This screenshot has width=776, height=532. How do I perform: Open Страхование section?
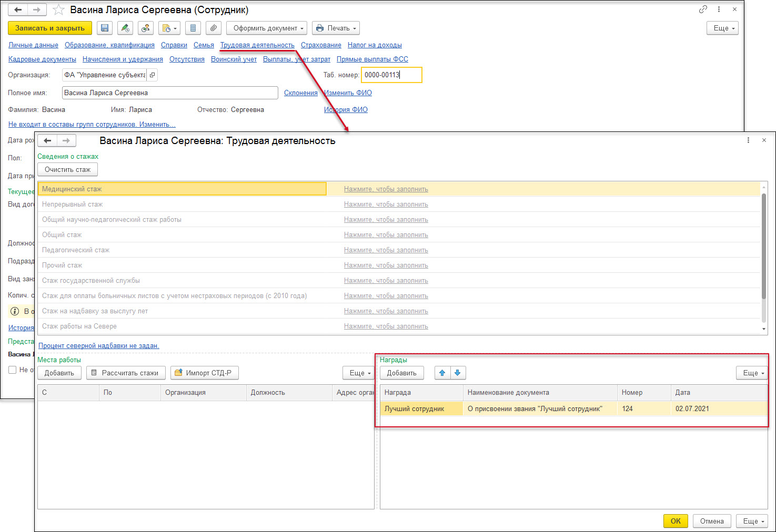(x=321, y=45)
